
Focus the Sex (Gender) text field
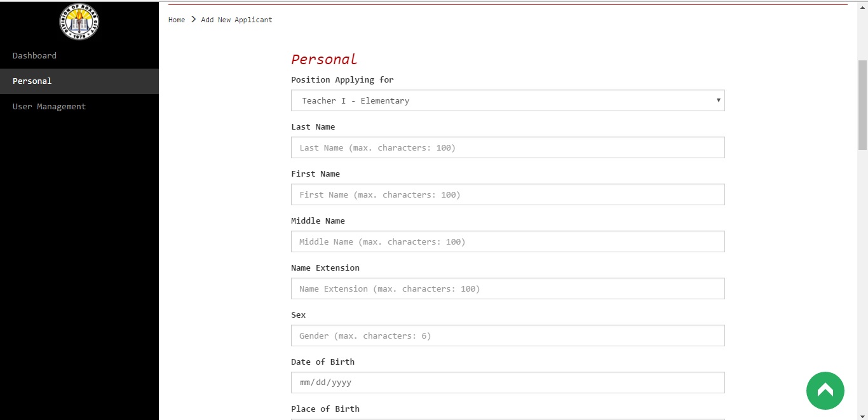pos(507,335)
